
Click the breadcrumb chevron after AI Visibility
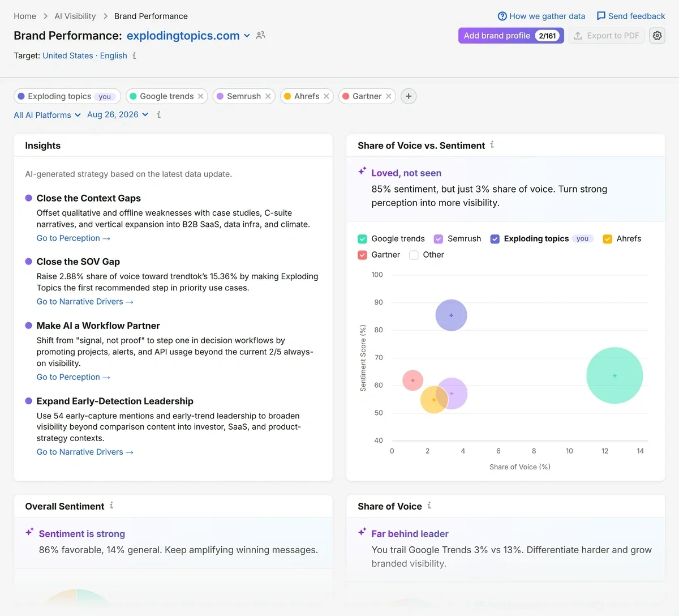tap(105, 16)
